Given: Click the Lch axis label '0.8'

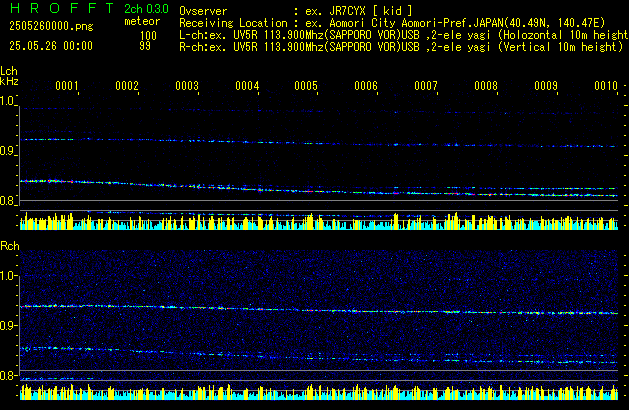Looking at the screenshot, I should [x=8, y=201].
